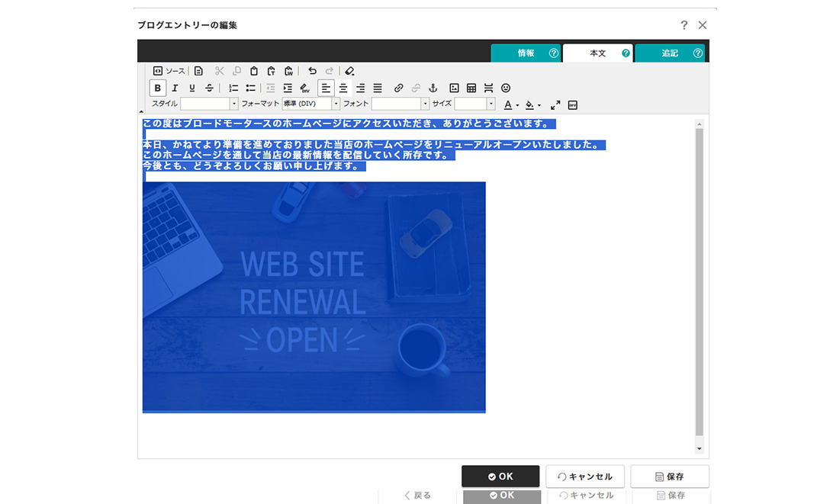Insert a numbered list
830x504 pixels.
[233, 88]
